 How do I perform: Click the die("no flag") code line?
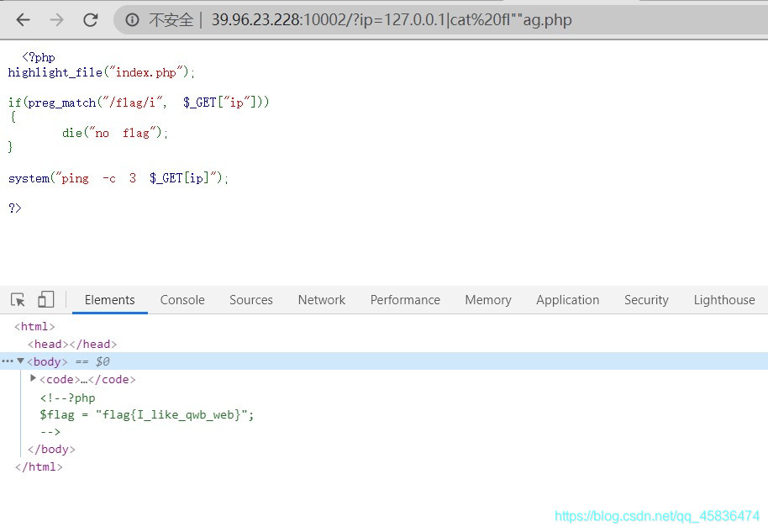point(115,133)
